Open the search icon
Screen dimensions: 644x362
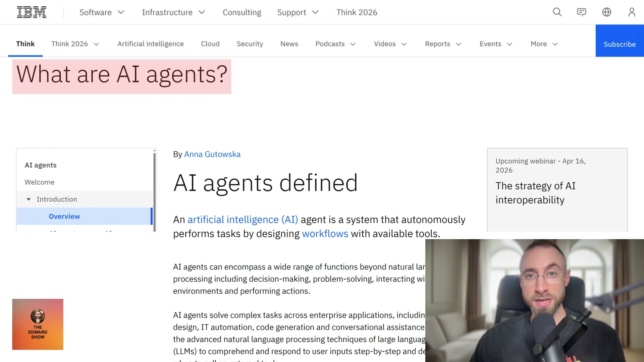[x=557, y=12]
